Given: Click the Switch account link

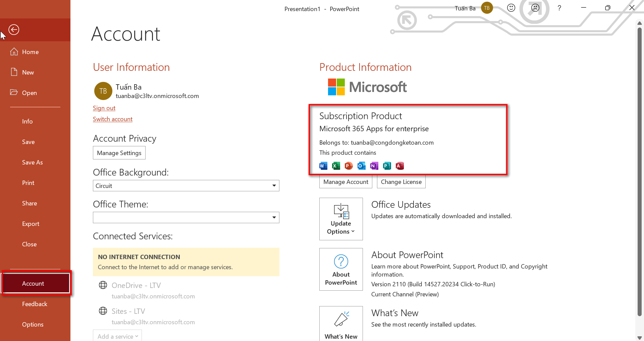Looking at the screenshot, I should click(x=113, y=119).
